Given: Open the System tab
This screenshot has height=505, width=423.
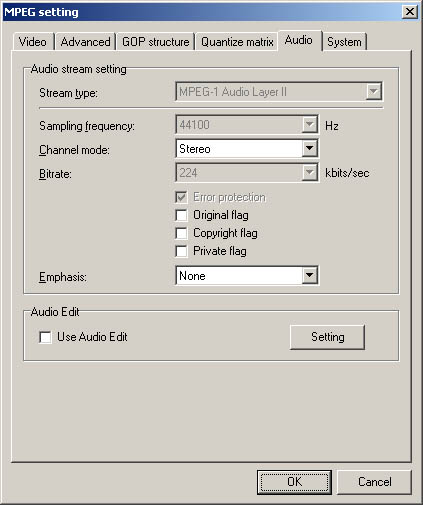Looking at the screenshot, I should 344,42.
